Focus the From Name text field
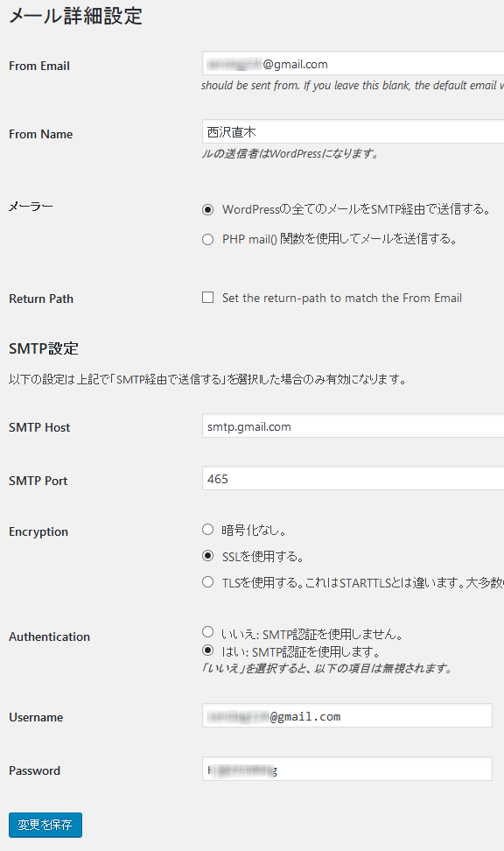The image size is (504, 851). pyautogui.click(x=353, y=131)
